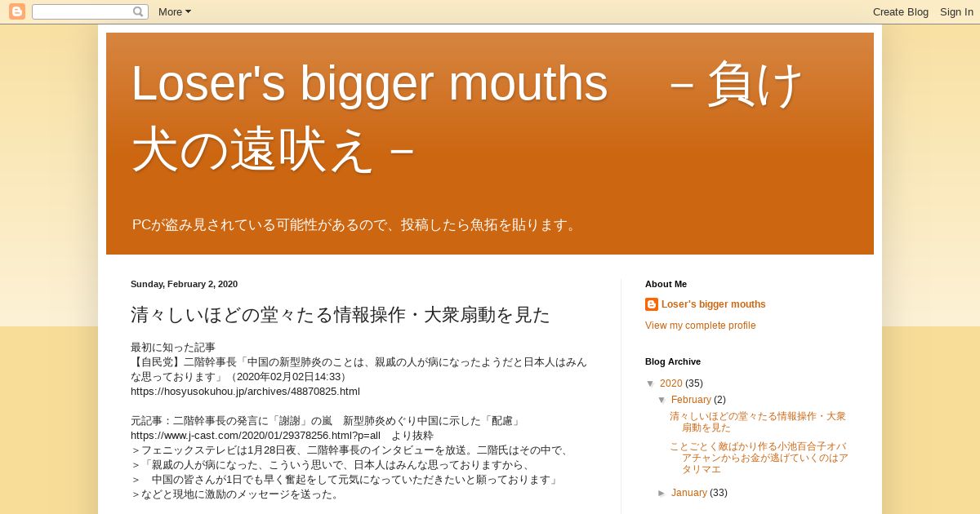Open the 2020 archive link
Viewport: 980px width, 514px height.
(671, 383)
